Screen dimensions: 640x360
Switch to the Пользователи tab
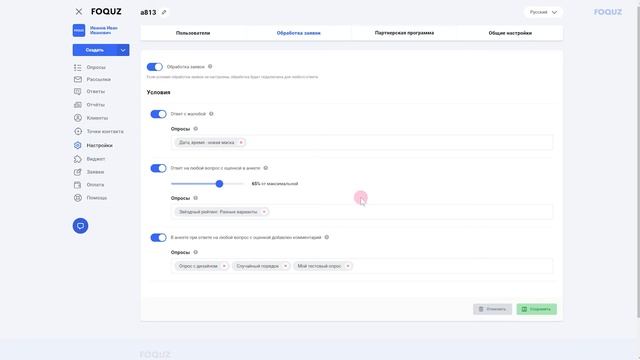pyautogui.click(x=193, y=33)
